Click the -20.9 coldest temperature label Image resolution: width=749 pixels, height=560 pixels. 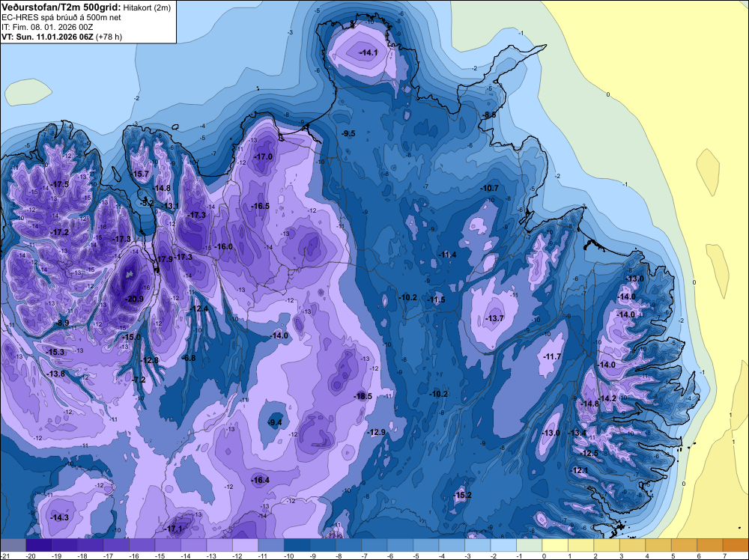(134, 299)
